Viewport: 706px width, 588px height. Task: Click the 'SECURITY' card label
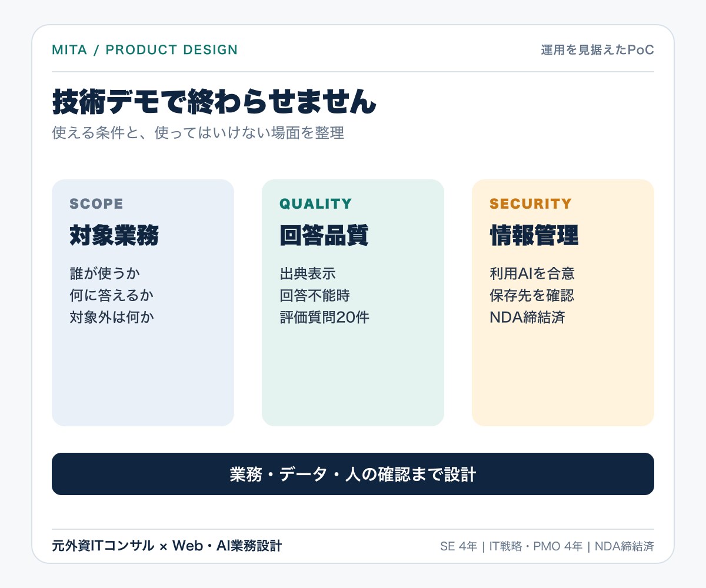(531, 204)
